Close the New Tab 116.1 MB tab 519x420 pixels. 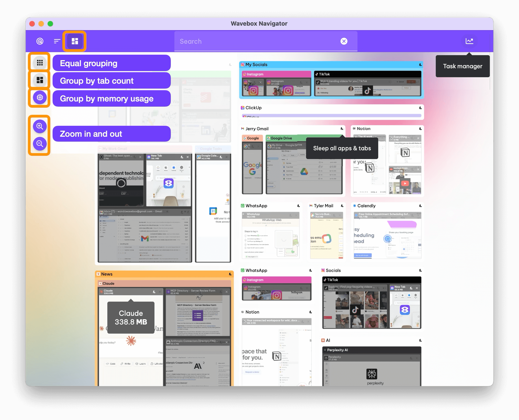pyautogui.click(x=188, y=157)
